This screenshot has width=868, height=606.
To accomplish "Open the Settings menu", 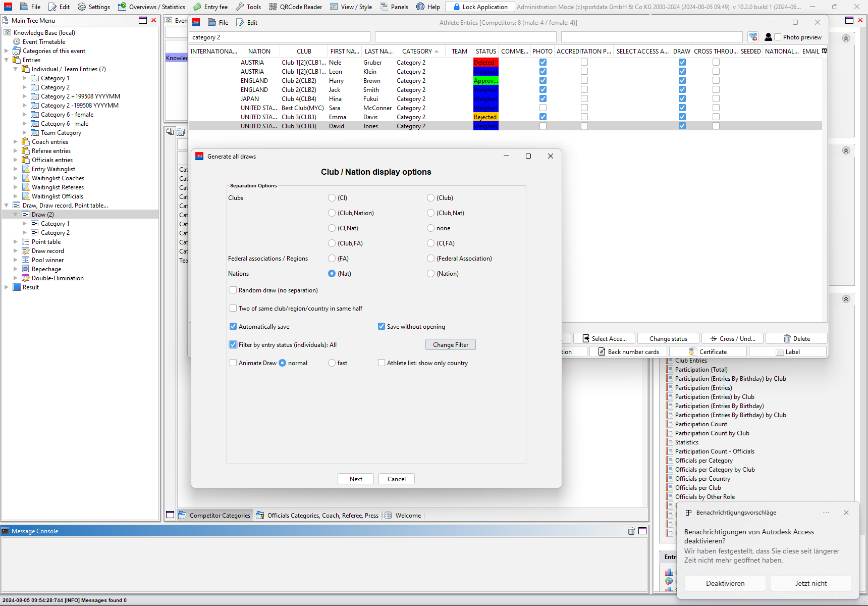I will (94, 7).
